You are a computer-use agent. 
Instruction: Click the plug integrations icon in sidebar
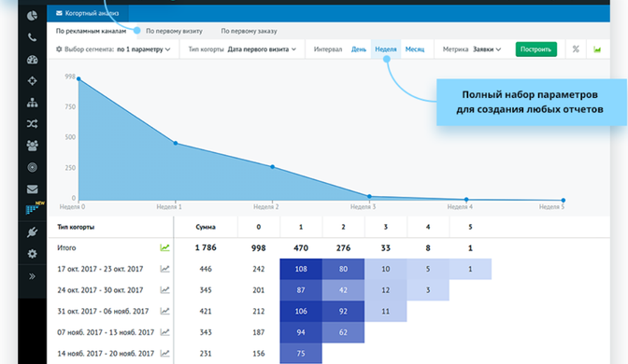click(x=32, y=232)
